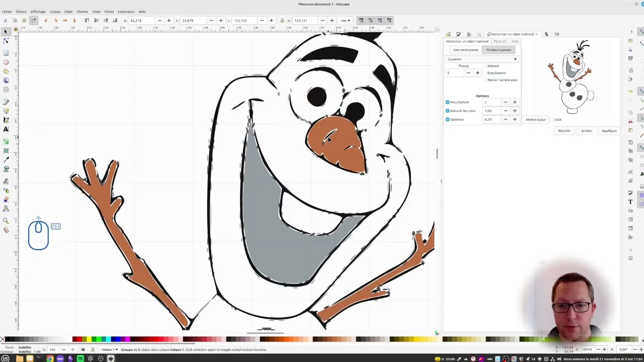This screenshot has width=644, height=362.
Task: Open Fill and Stroke dialog tab icon
Action: 458,34
